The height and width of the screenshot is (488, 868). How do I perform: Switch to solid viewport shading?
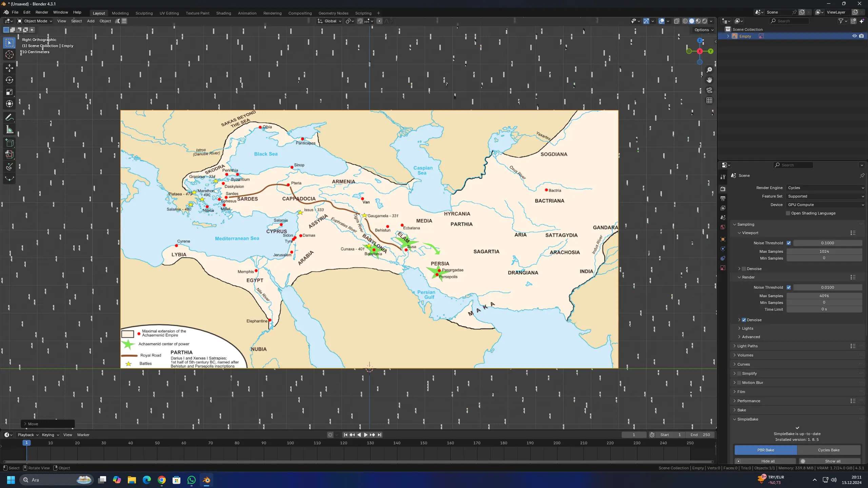point(692,21)
